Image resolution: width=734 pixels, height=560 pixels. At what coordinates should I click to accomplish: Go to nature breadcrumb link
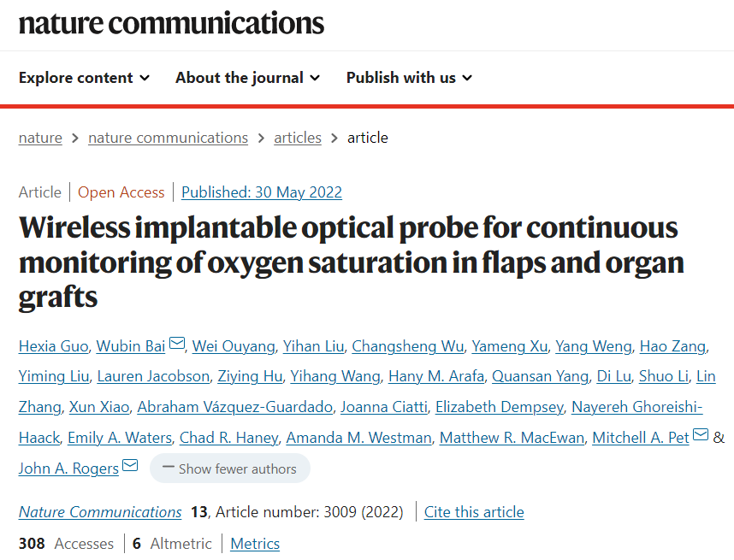pos(40,138)
